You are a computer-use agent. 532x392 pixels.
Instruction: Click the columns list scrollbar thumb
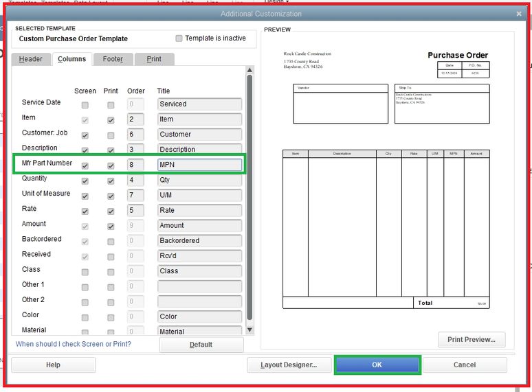click(250, 198)
